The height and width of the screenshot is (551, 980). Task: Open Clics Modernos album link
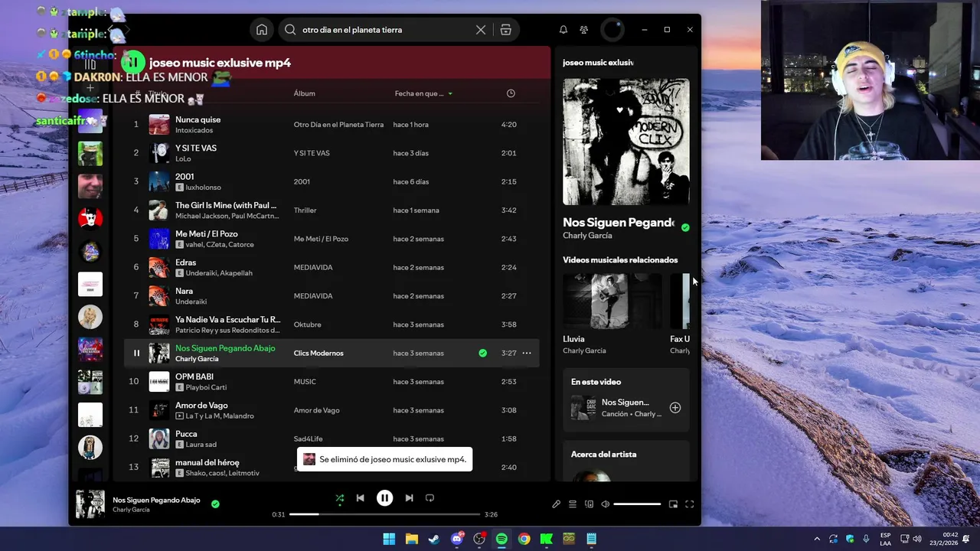coord(318,353)
